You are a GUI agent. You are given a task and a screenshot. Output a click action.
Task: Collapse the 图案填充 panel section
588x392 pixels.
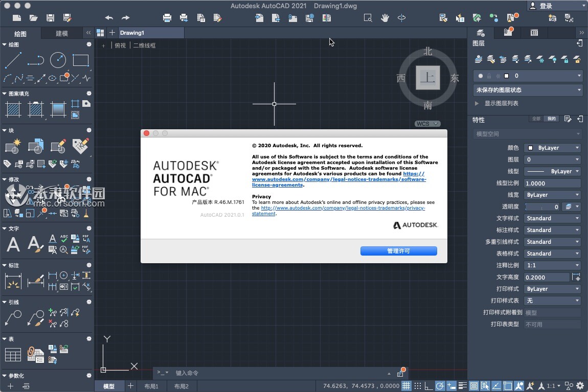click(5, 94)
